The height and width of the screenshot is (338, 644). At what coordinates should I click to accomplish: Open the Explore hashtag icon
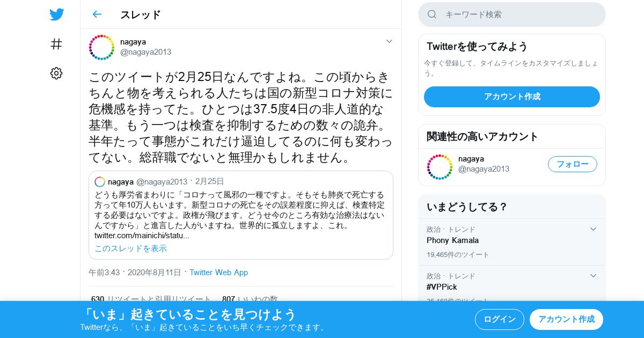click(56, 44)
